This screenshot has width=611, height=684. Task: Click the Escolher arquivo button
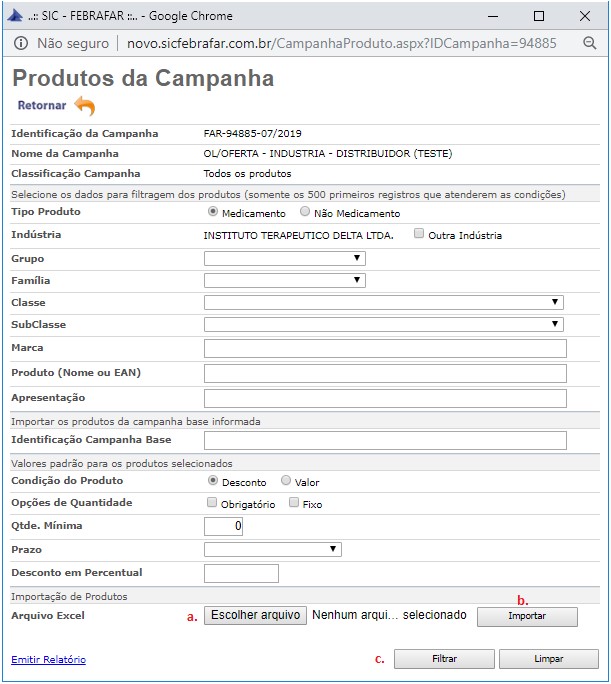(255, 615)
